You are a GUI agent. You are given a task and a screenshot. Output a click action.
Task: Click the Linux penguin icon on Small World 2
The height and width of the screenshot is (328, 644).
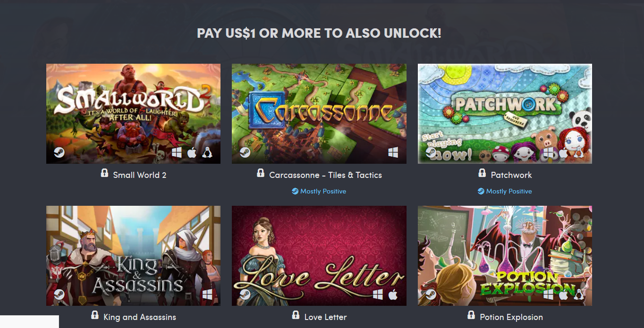207,152
